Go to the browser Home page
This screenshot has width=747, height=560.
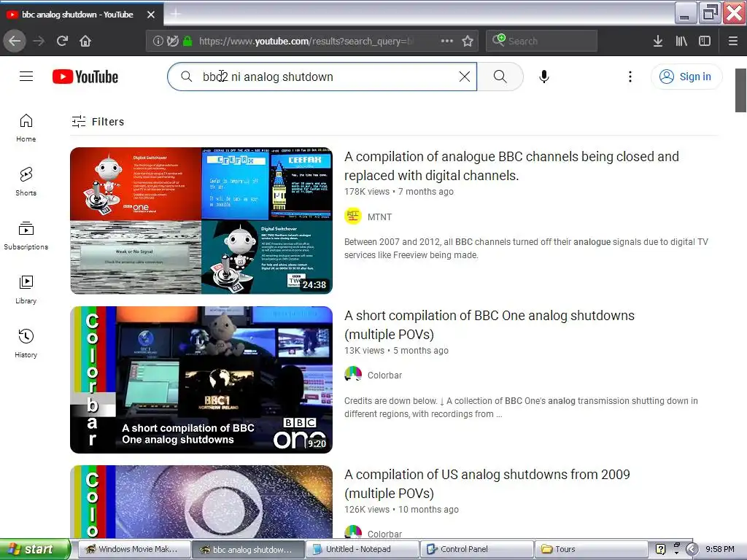(x=85, y=41)
